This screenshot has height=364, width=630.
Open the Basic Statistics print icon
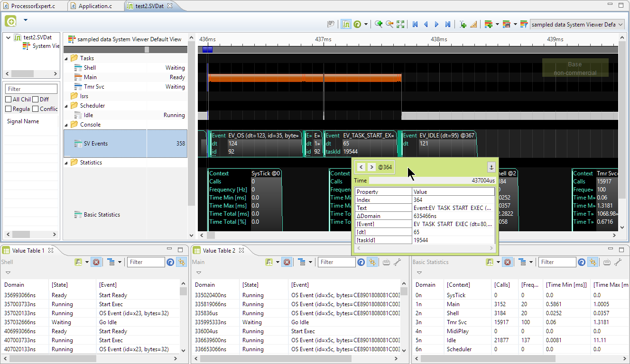607,262
